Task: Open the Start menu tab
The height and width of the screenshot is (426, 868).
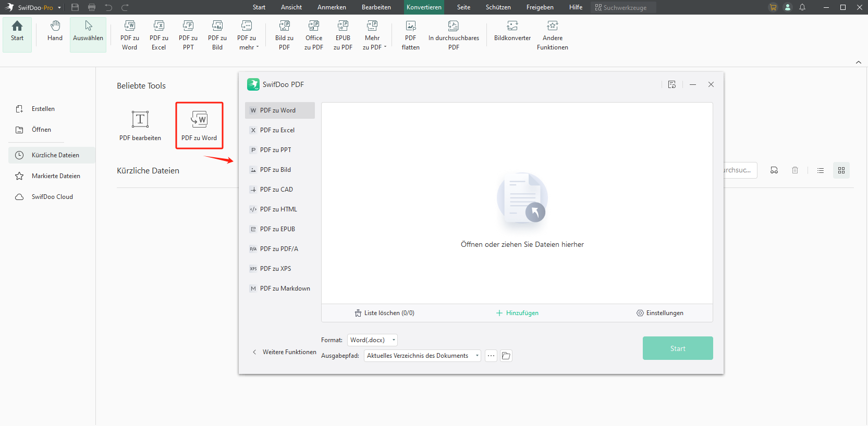Action: point(259,7)
